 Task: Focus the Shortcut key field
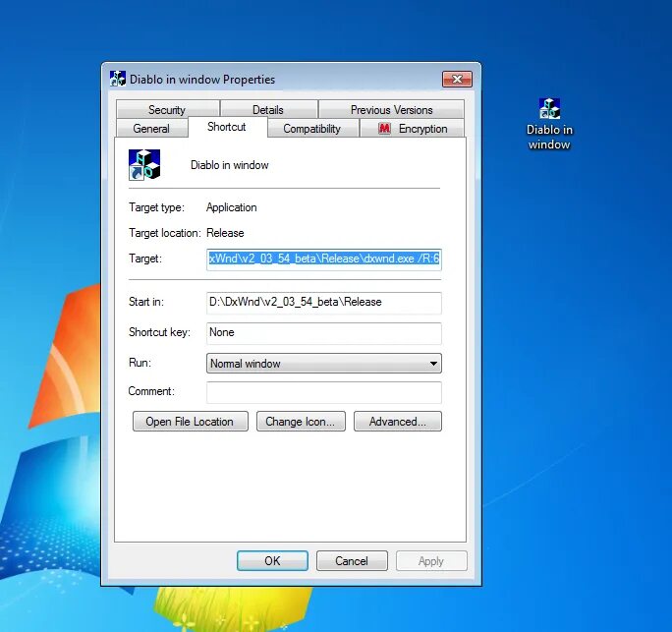[x=324, y=333]
